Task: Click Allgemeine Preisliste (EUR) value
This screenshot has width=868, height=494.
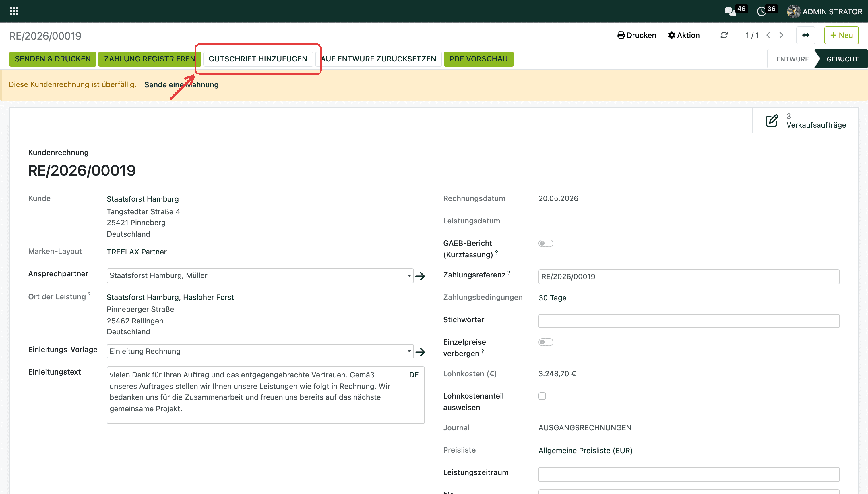Action: pyautogui.click(x=585, y=451)
